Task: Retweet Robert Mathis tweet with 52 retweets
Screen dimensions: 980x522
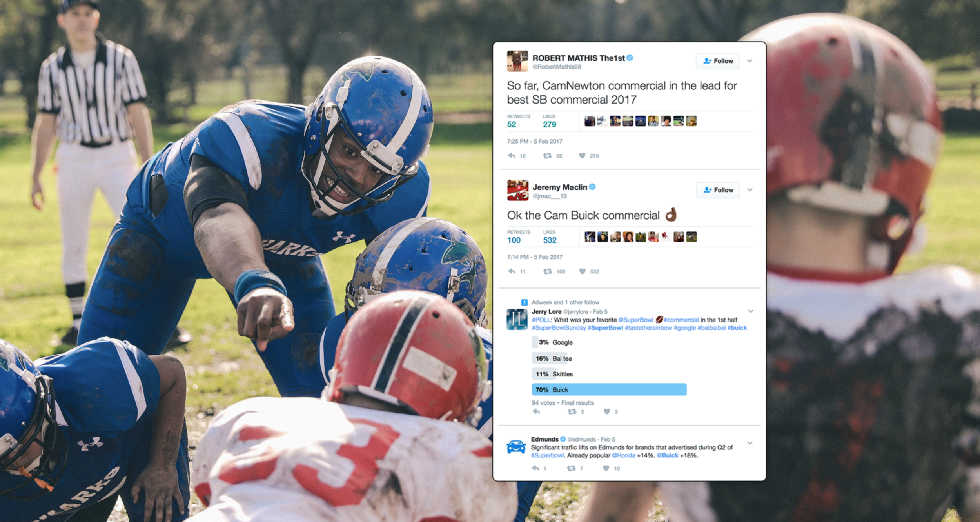Action: [x=547, y=156]
